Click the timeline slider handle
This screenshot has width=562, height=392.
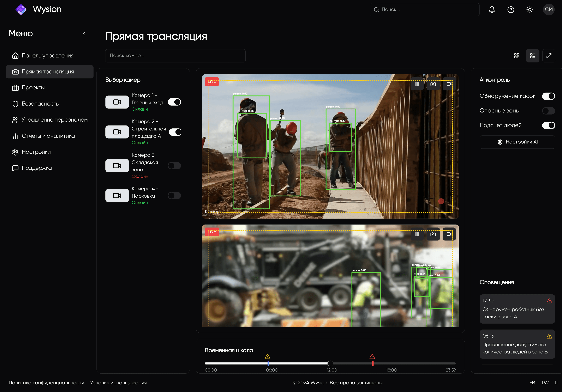[330, 363]
